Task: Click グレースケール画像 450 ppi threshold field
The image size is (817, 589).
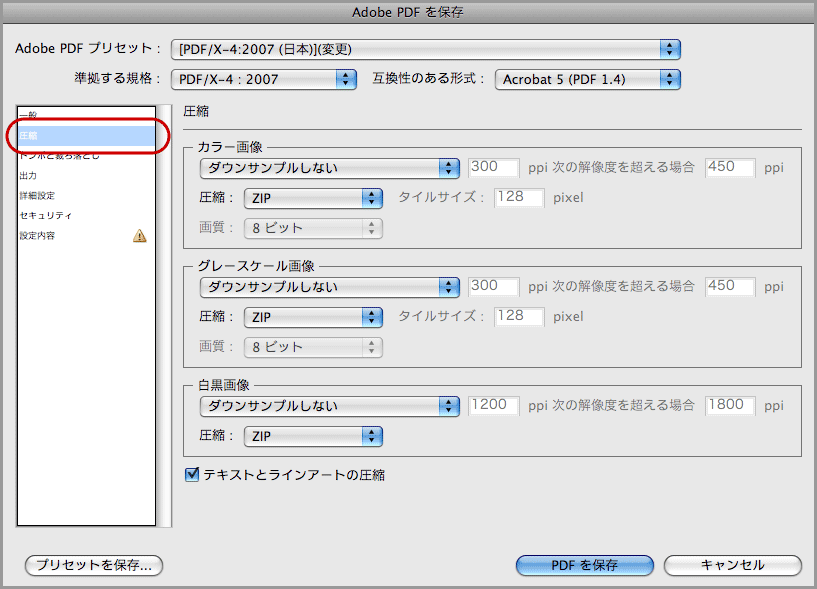Action: [730, 286]
